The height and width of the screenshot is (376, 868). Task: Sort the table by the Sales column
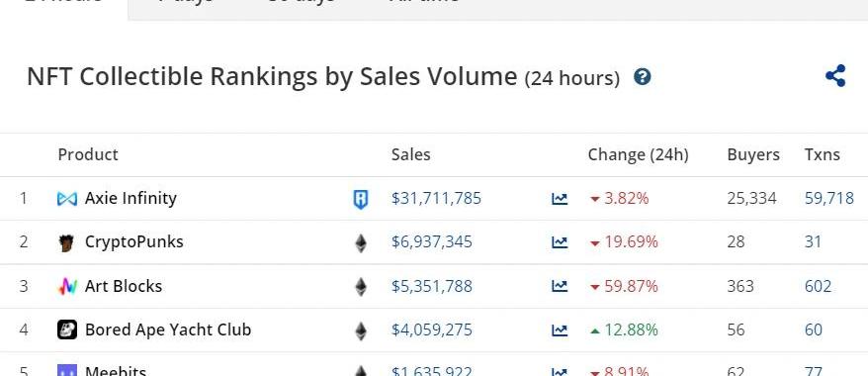point(410,154)
